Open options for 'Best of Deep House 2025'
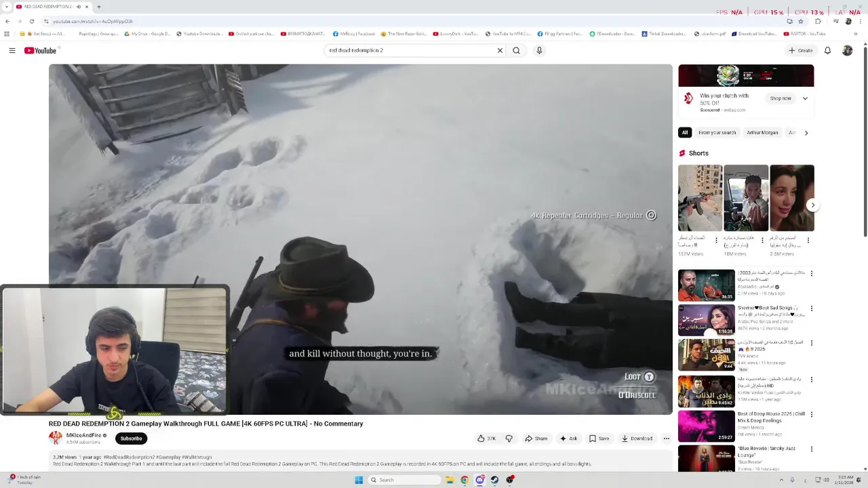The height and width of the screenshot is (488, 868). [x=812, y=414]
